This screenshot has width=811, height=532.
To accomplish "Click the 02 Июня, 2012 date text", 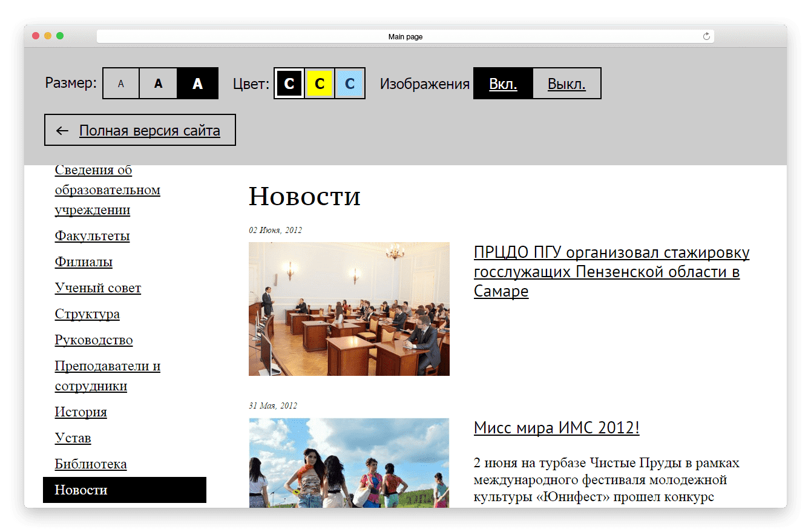I will click(x=275, y=230).
